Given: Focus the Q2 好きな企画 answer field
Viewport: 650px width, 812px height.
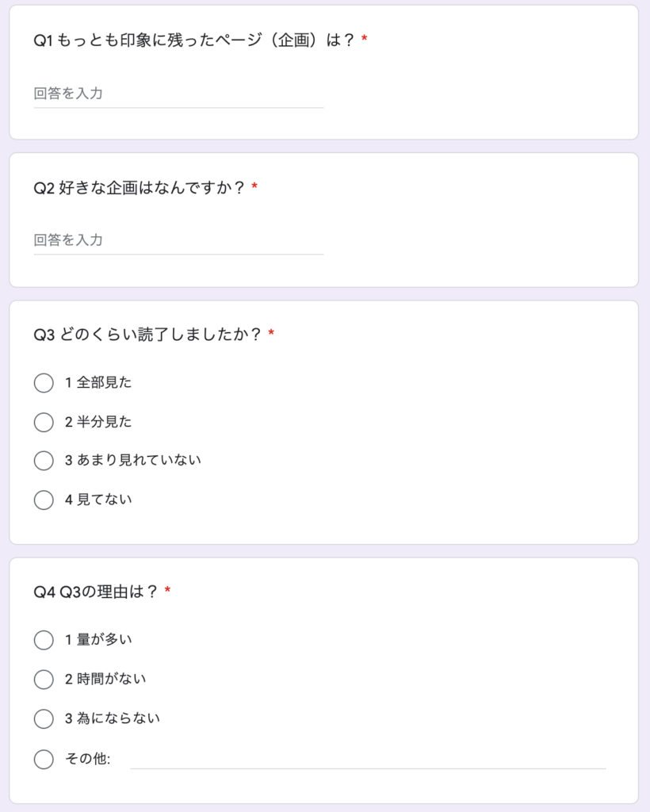Looking at the screenshot, I should click(178, 240).
